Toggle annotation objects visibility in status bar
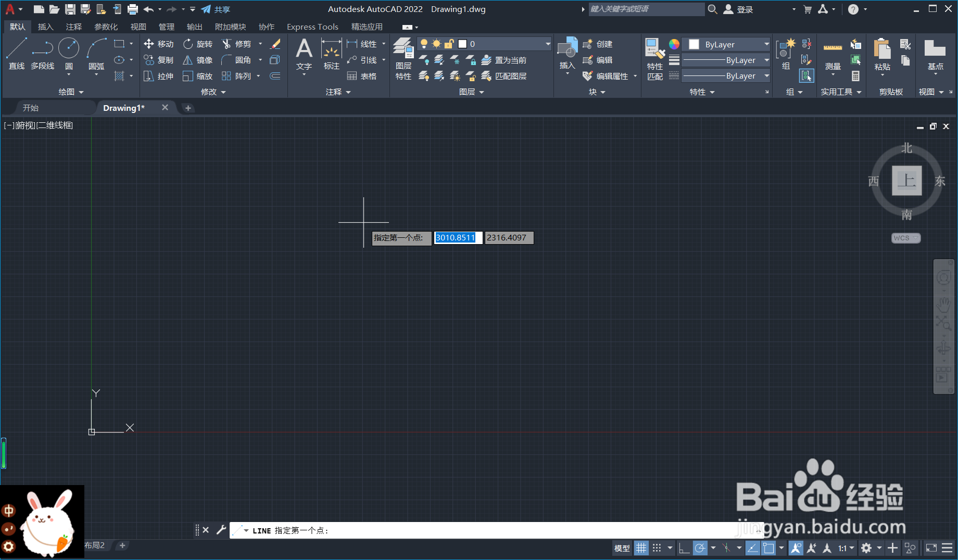The image size is (958, 560). (796, 548)
